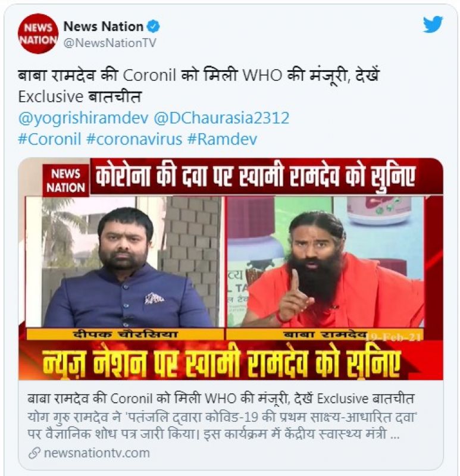Open the link card headline about Coronil WHO
Screen dimensions: 460x476
click(x=221, y=398)
